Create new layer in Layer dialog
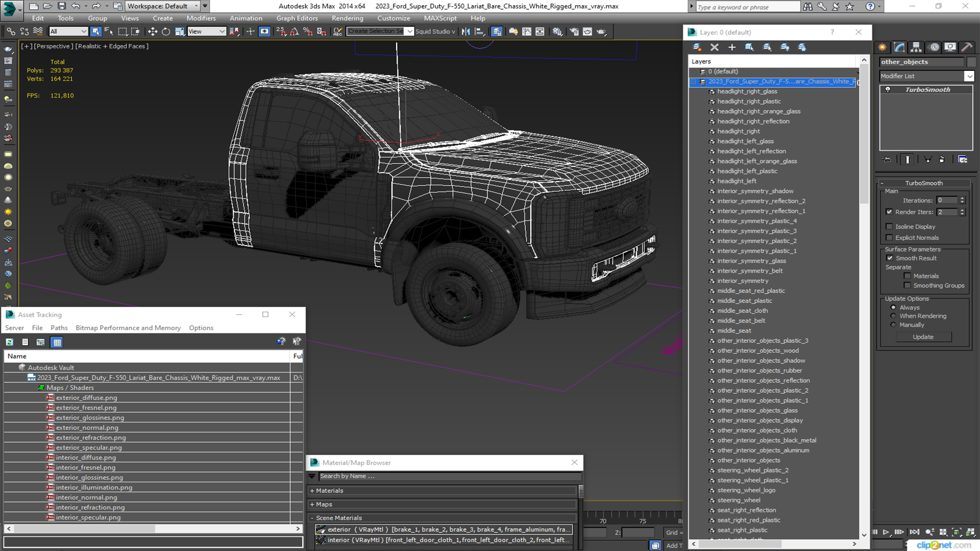 697,47
